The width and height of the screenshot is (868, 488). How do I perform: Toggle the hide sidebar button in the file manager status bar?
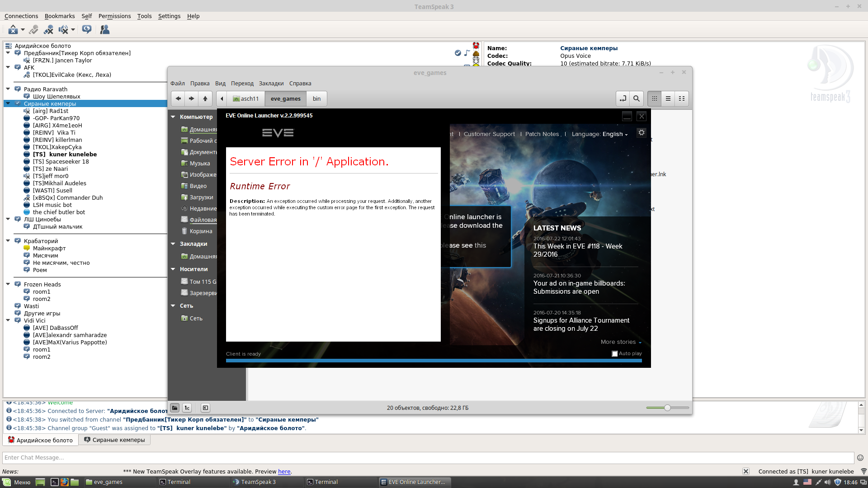coord(205,408)
